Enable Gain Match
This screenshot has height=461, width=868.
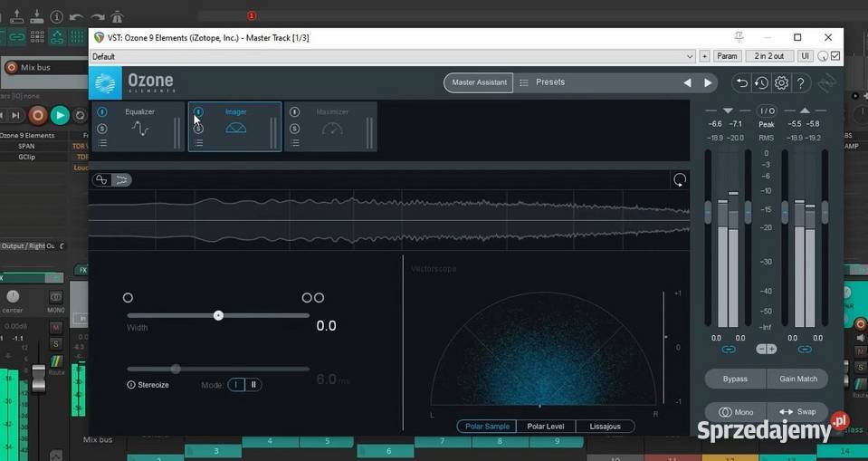[798, 379]
